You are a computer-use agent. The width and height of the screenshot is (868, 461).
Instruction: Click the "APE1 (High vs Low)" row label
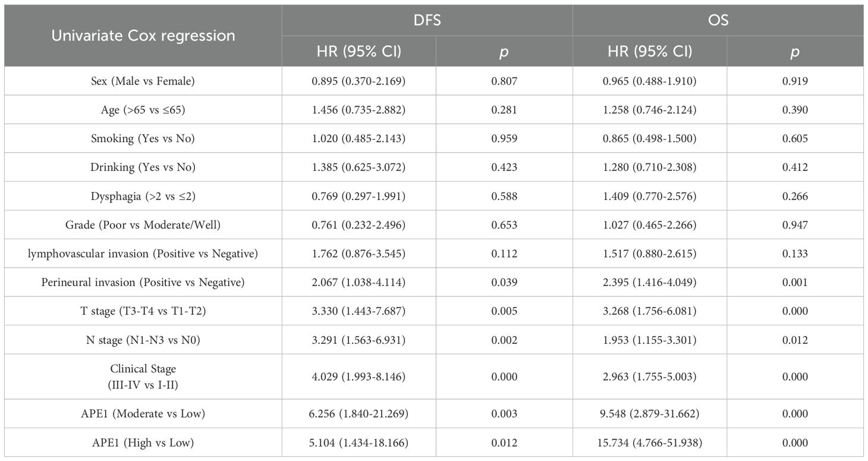143,443
